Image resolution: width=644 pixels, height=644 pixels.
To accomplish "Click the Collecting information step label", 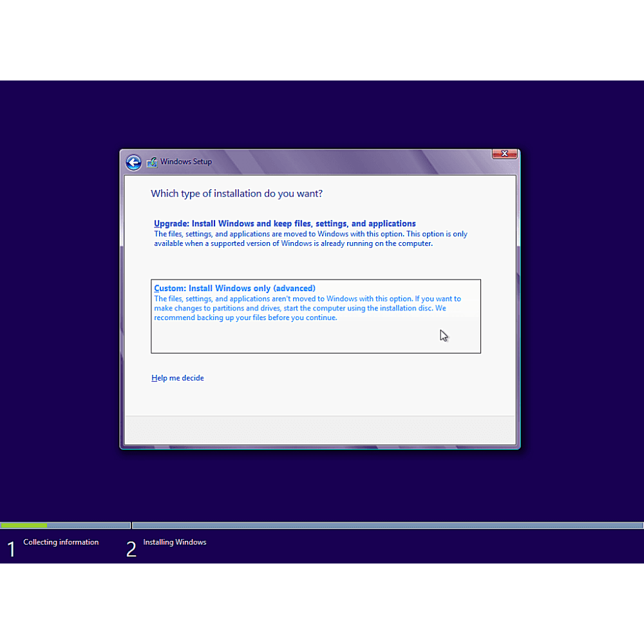I will pyautogui.click(x=61, y=542).
